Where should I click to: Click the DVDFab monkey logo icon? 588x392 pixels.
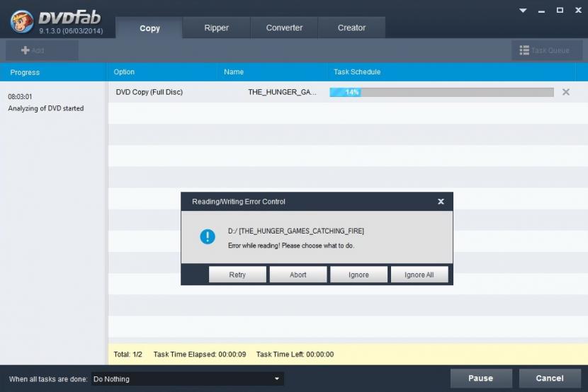click(21, 21)
